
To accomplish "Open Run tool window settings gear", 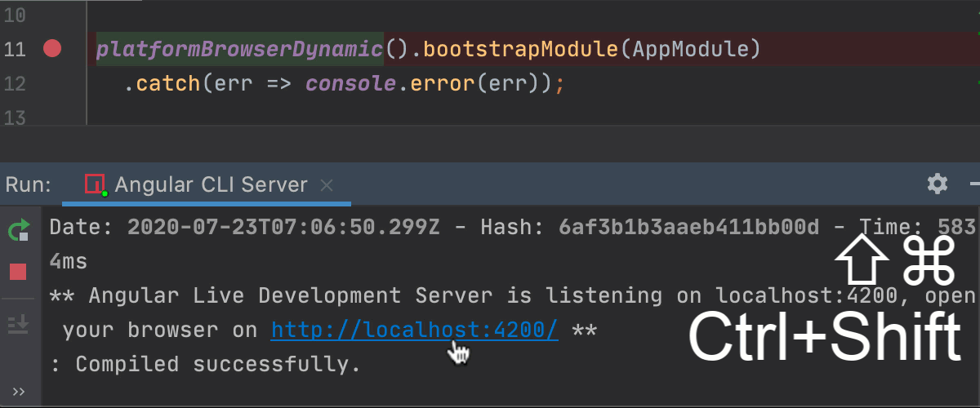I will (x=938, y=184).
